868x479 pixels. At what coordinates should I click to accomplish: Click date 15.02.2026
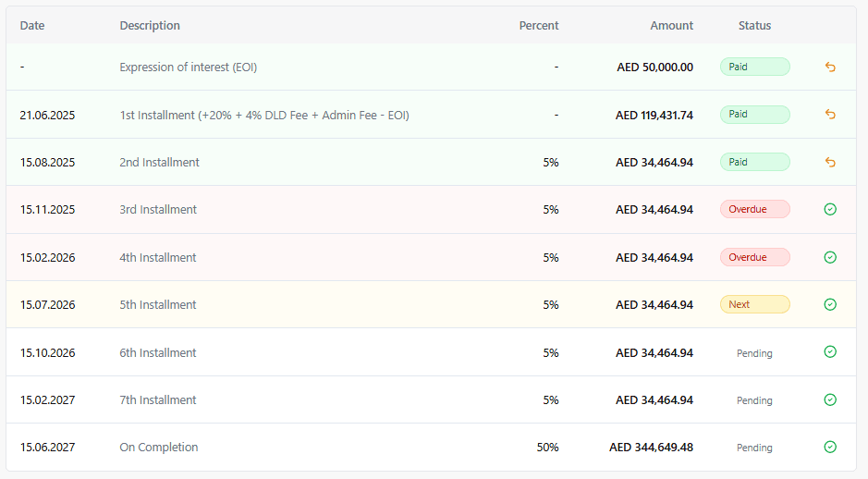tap(48, 257)
